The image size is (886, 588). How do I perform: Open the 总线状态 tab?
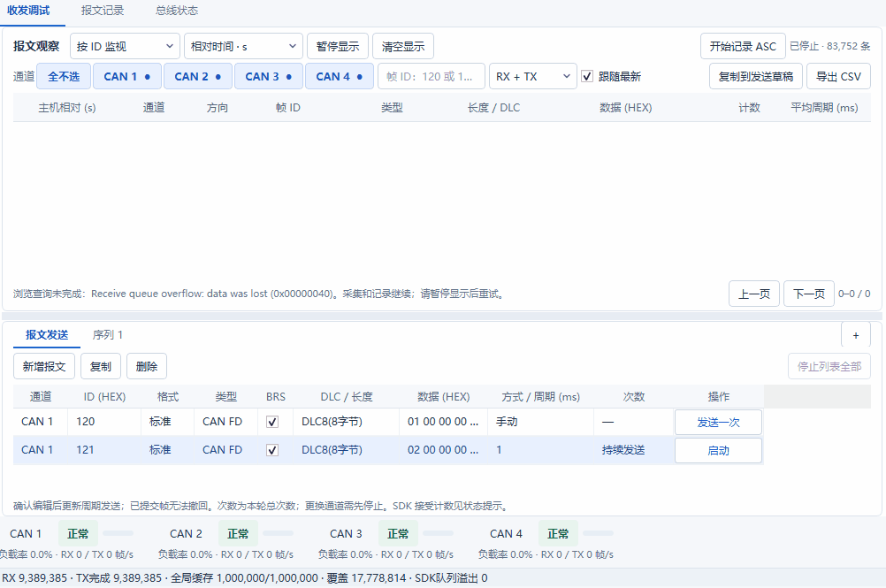[177, 11]
